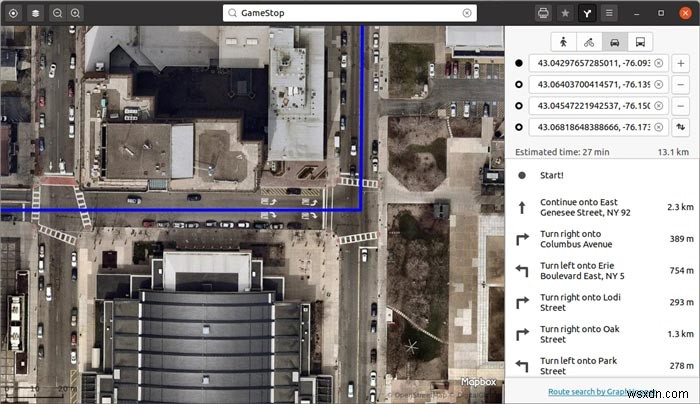Remove the 43.06403700414571 waypoint
This screenshot has height=404, width=700.
680,84
